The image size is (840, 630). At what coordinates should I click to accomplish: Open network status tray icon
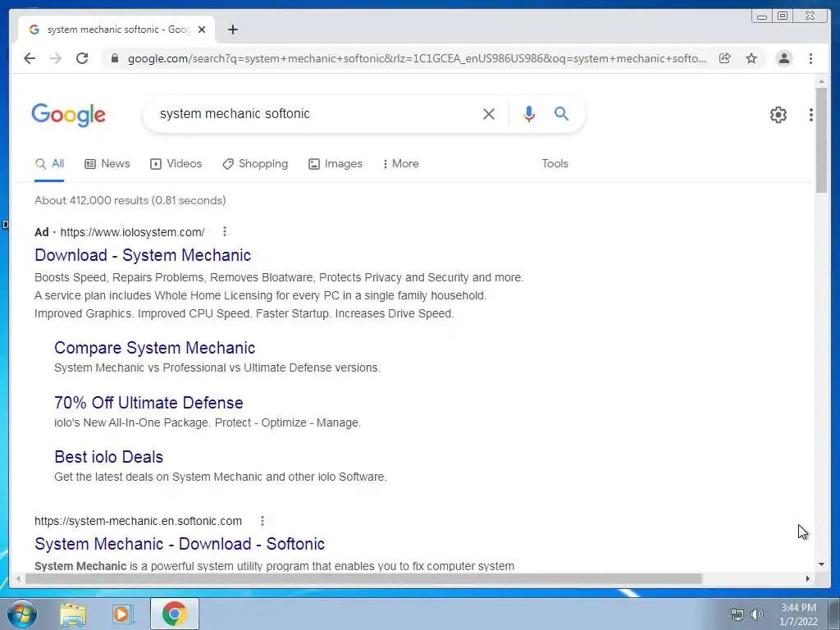coord(737,614)
